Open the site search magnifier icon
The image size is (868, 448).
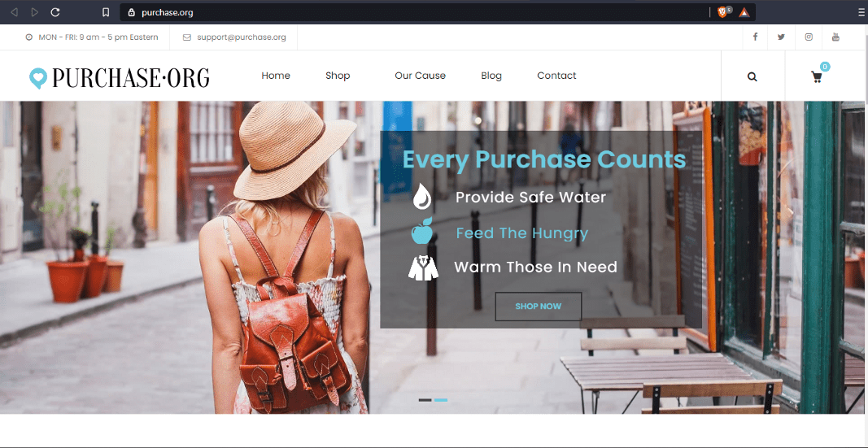(x=752, y=77)
